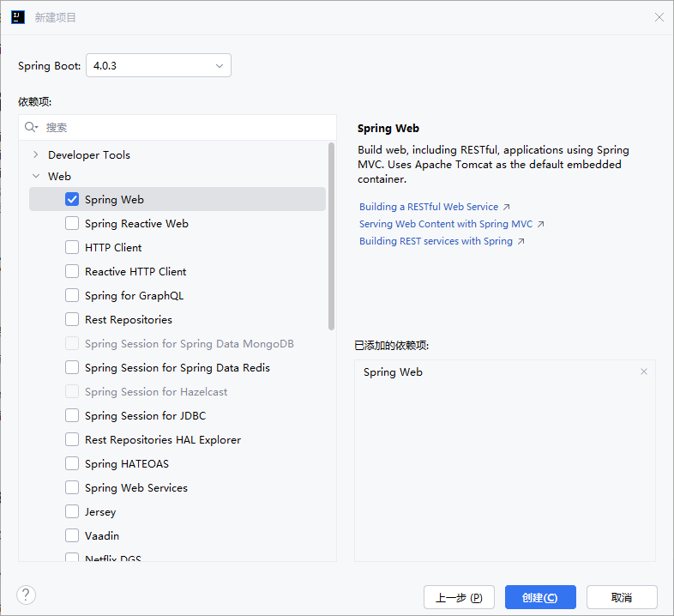Enable Rest Repositories dependency
This screenshot has width=674, height=616.
click(x=72, y=320)
